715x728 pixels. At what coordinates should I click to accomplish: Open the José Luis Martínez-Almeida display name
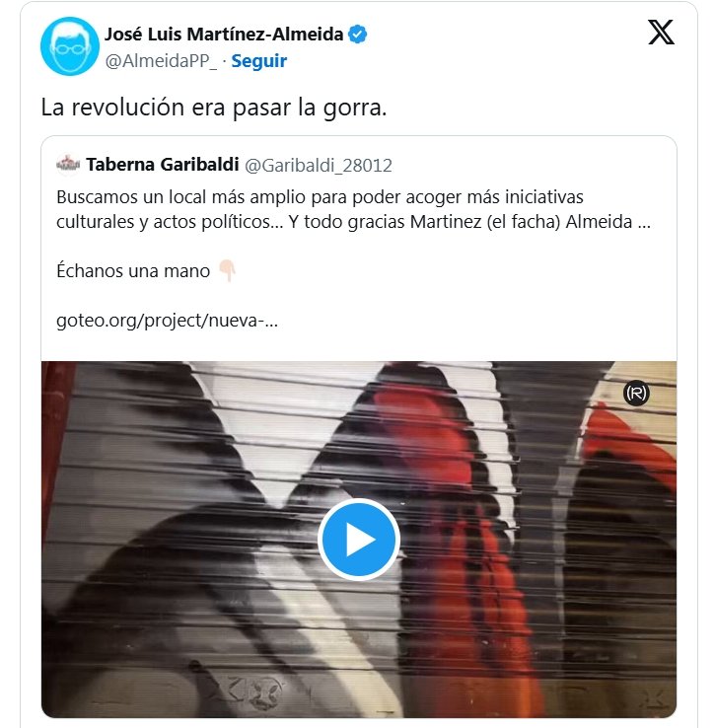click(224, 34)
